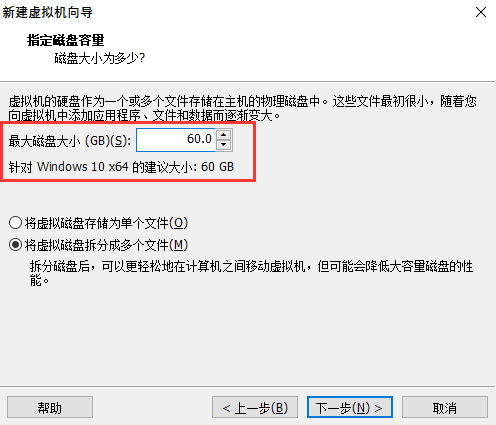
Task: Click the 新建虚拟机向导 window title
Action: pos(47,12)
